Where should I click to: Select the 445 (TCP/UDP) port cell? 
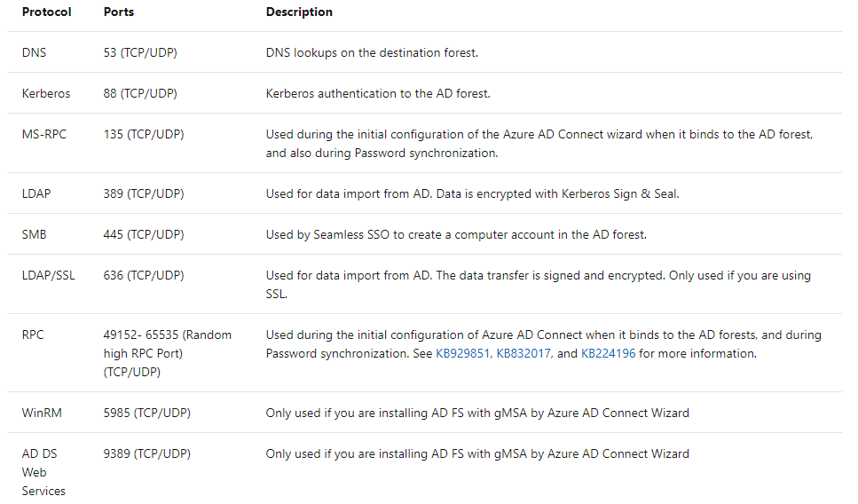point(144,234)
